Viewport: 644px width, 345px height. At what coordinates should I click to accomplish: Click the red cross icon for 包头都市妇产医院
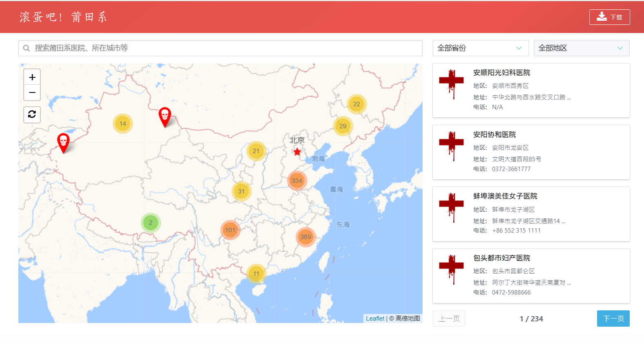click(451, 270)
